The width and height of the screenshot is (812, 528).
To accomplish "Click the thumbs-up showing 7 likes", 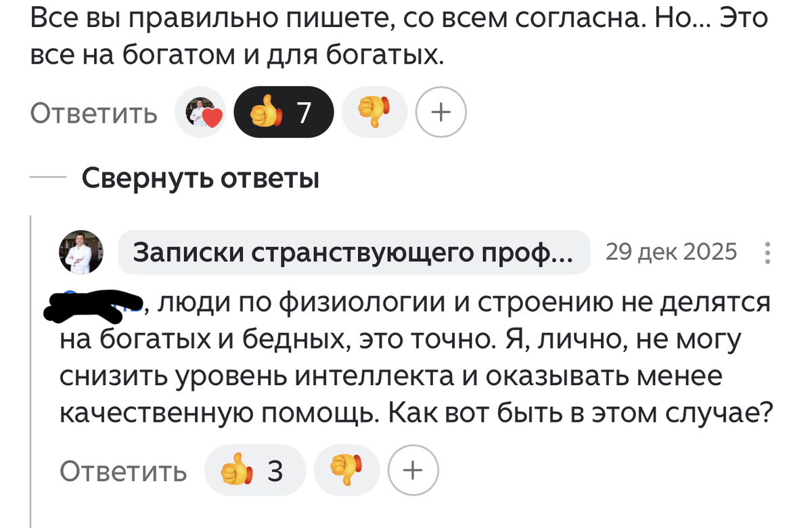I will pyautogui.click(x=284, y=112).
